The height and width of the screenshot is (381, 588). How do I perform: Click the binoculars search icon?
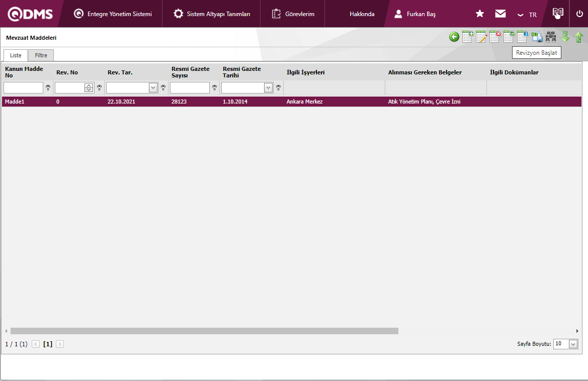pos(551,37)
